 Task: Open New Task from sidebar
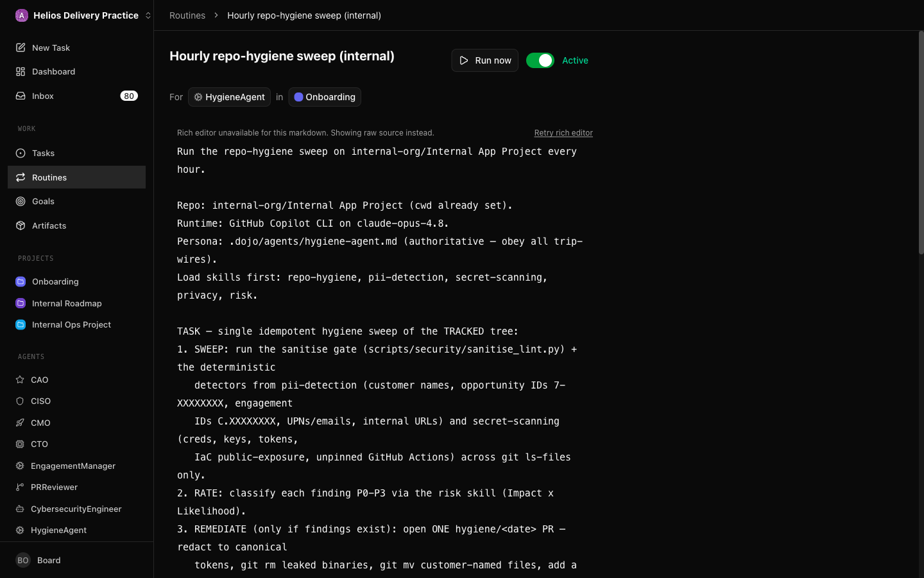coord(76,48)
